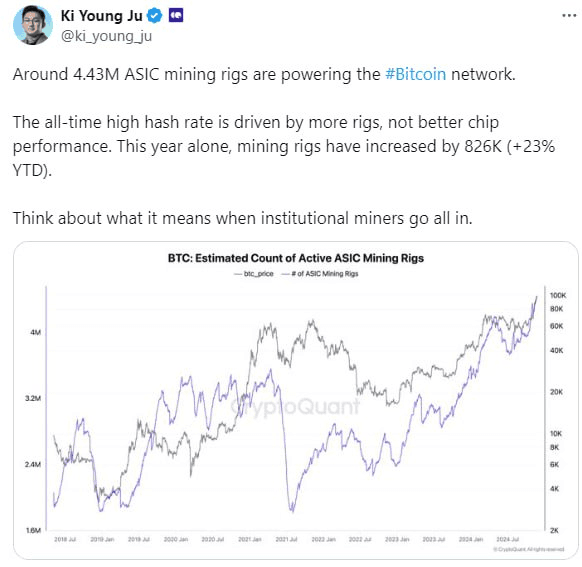The height and width of the screenshot is (567, 582).
Task: Click the blue verified checkmark badge
Action: click(154, 16)
